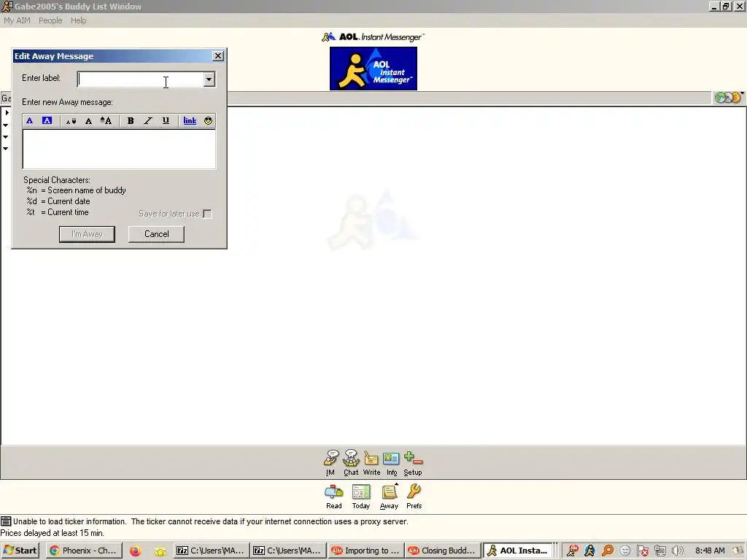
Task: Insert a hyperlink with the link button
Action: [190, 120]
